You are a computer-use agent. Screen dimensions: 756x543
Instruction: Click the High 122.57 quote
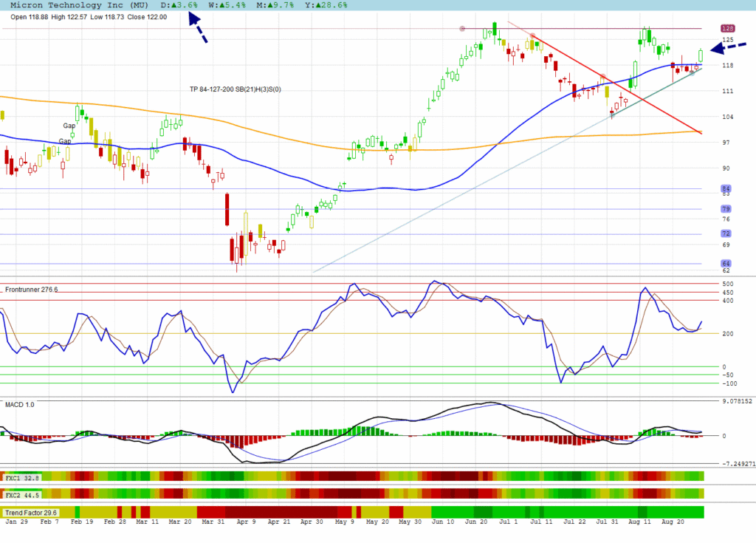(x=69, y=17)
